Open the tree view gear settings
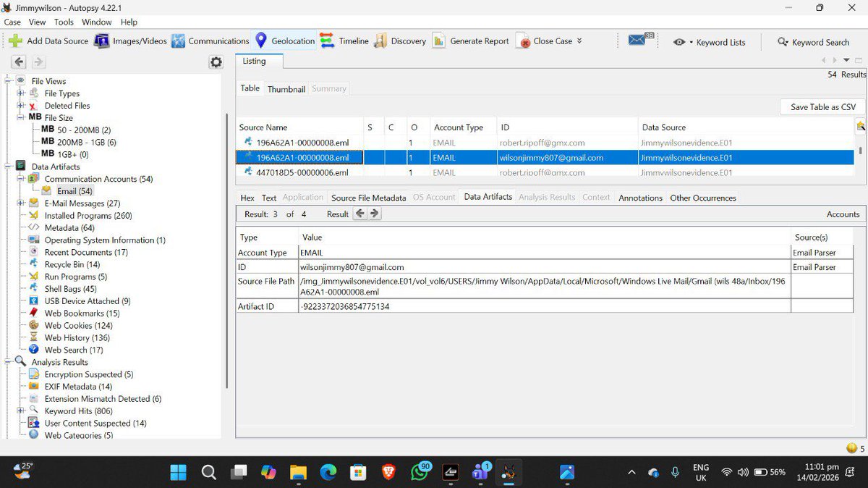This screenshot has height=488, width=868. [x=216, y=62]
